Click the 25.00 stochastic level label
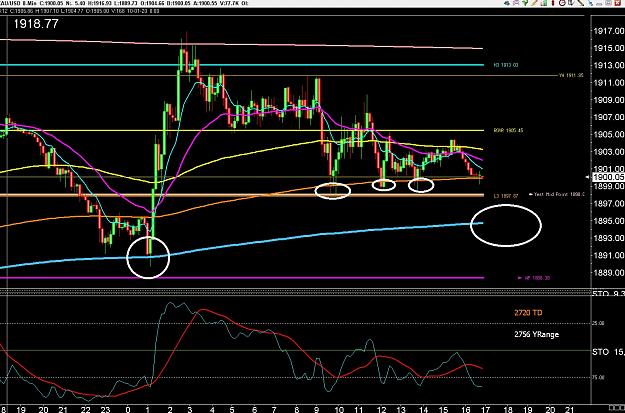Image resolution: width=625 pixels, height=413 pixels. click(599, 323)
